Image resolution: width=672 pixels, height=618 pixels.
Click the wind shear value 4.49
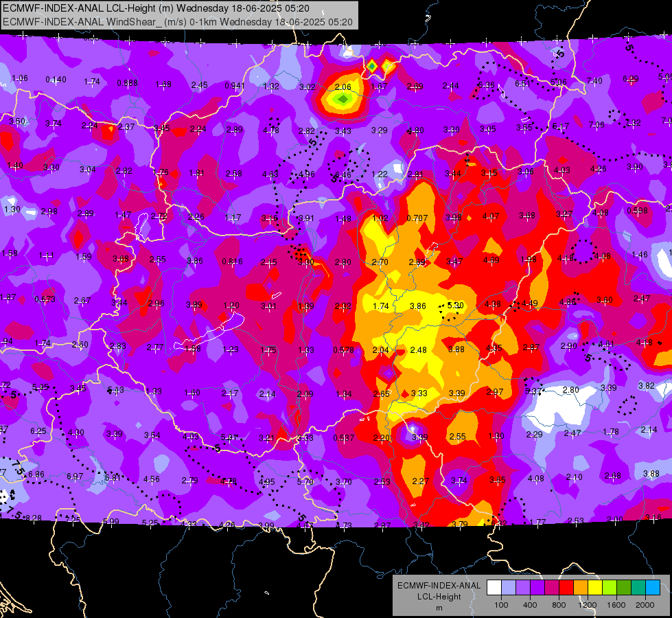point(530,304)
